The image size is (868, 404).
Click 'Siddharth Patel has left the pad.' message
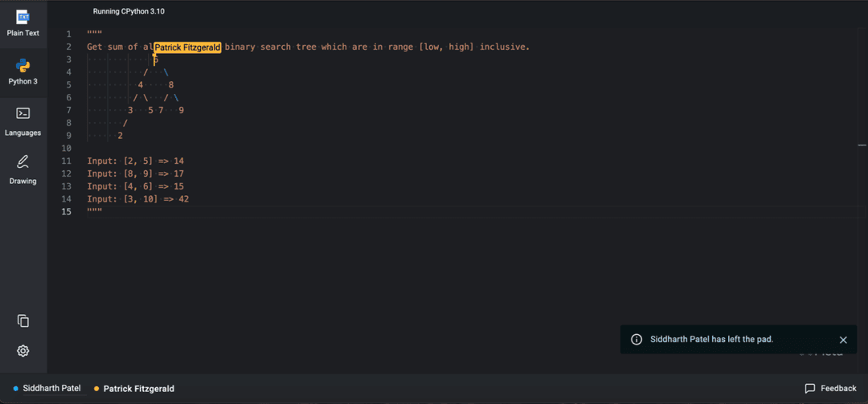point(711,339)
